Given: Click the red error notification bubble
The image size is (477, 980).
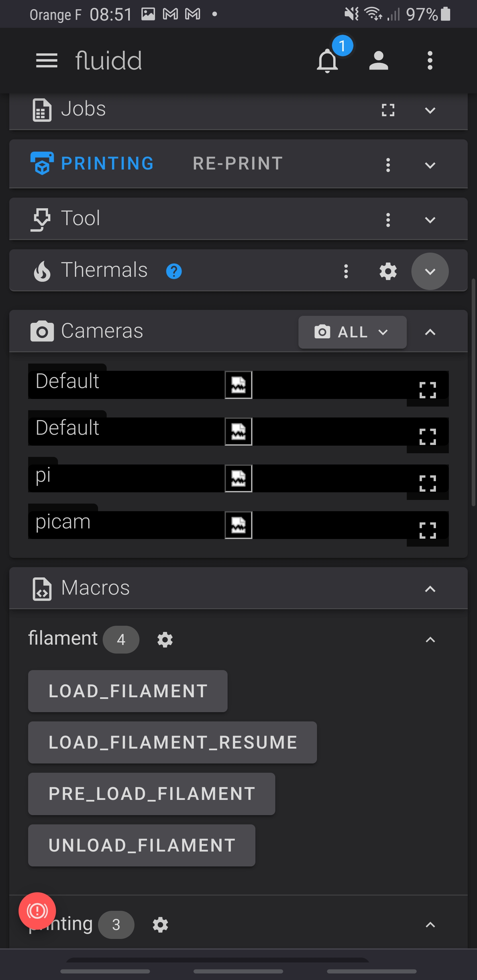Looking at the screenshot, I should 37,910.
